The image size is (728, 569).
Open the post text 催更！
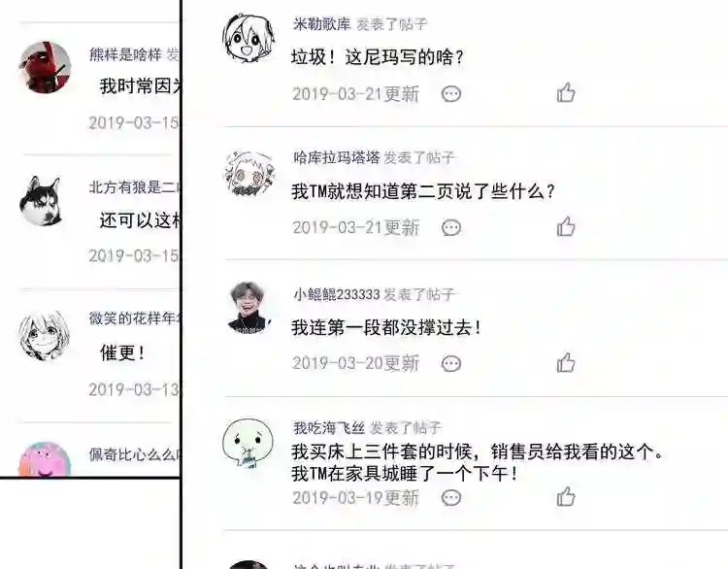click(x=122, y=353)
